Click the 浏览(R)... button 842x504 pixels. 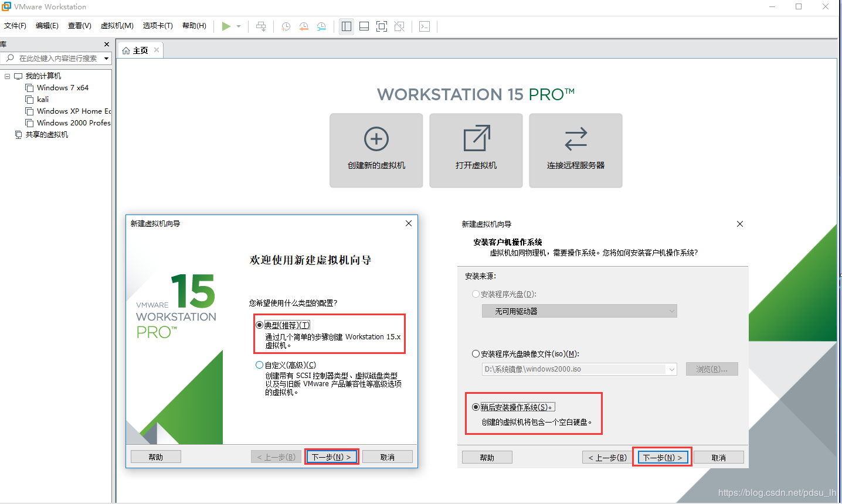coord(712,369)
